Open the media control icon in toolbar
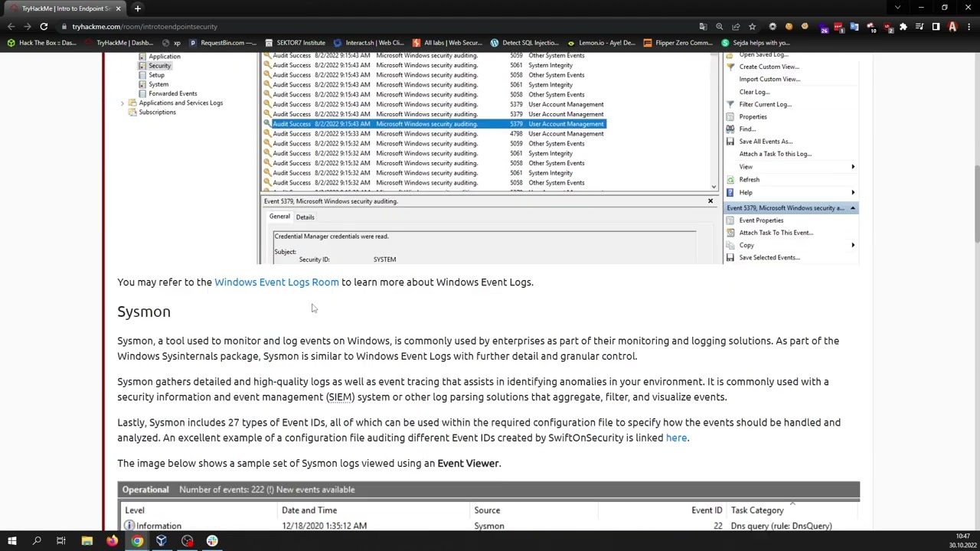 [920, 27]
